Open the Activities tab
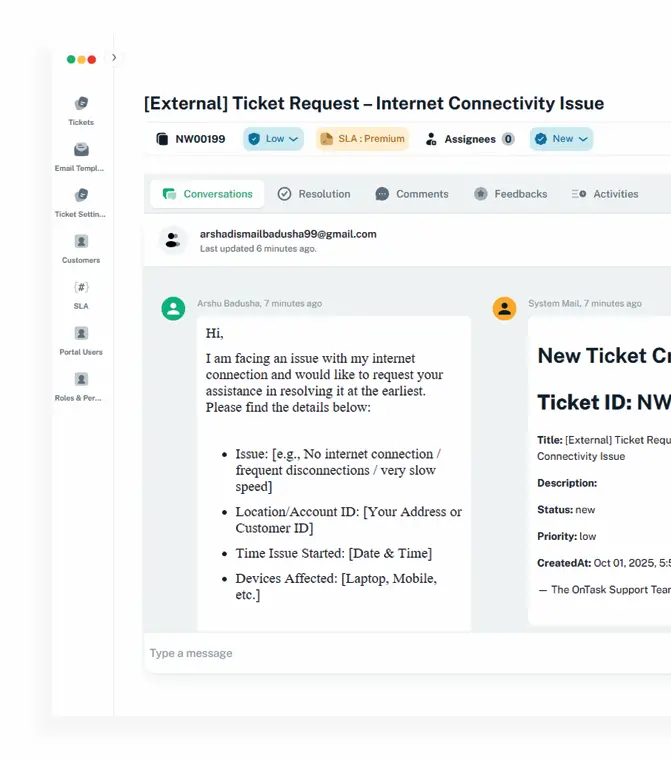The height and width of the screenshot is (761, 671). point(605,194)
